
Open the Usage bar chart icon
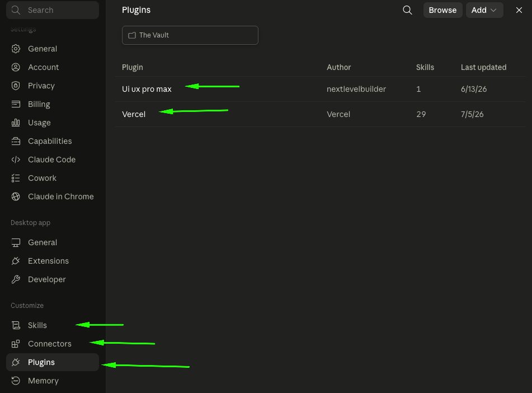pyautogui.click(x=16, y=123)
